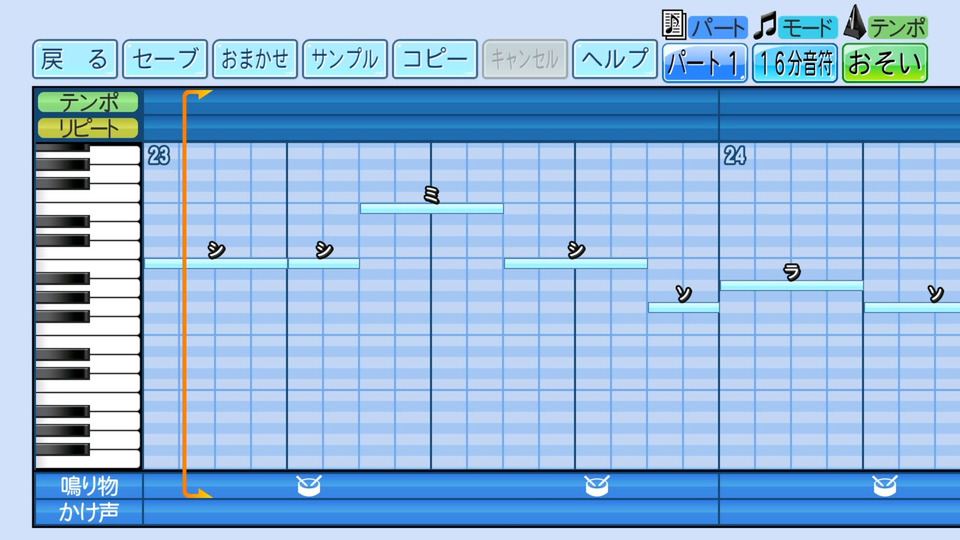The image size is (960, 540).
Task: Click second drum icon in measure 23
Action: point(597,486)
